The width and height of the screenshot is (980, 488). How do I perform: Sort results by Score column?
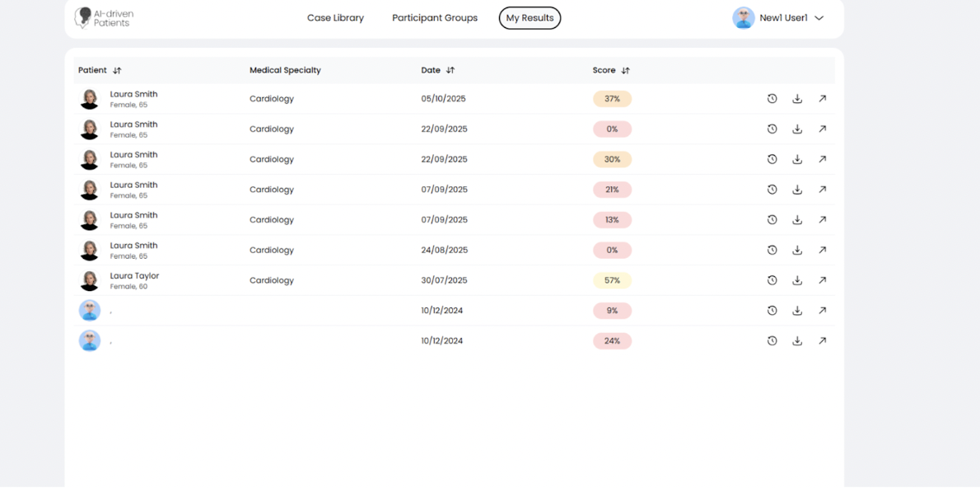point(625,71)
